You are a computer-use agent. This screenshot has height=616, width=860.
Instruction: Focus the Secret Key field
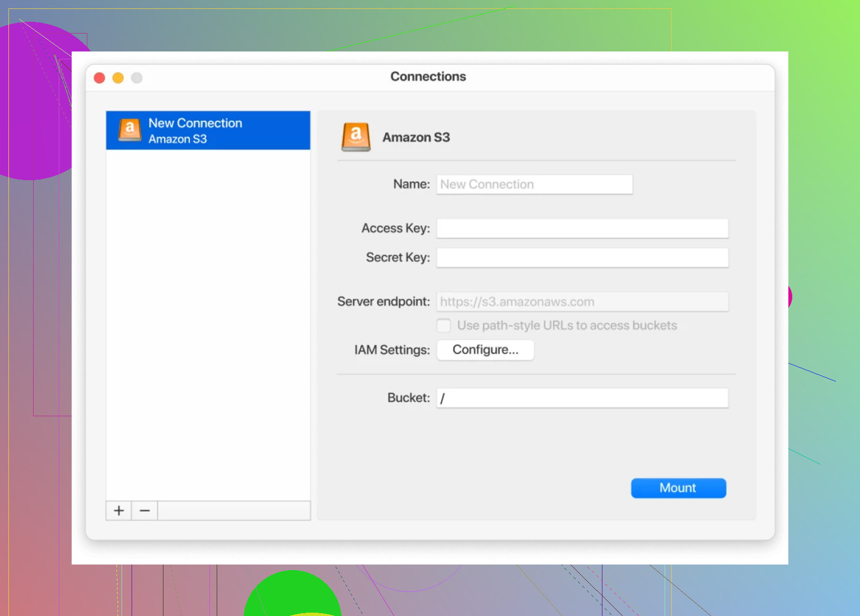click(x=582, y=257)
